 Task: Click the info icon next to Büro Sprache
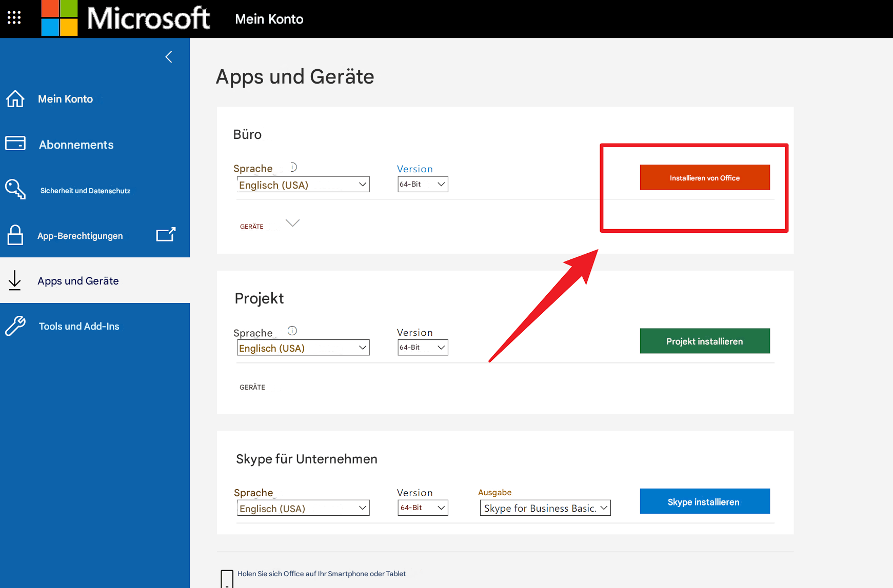pos(293,167)
